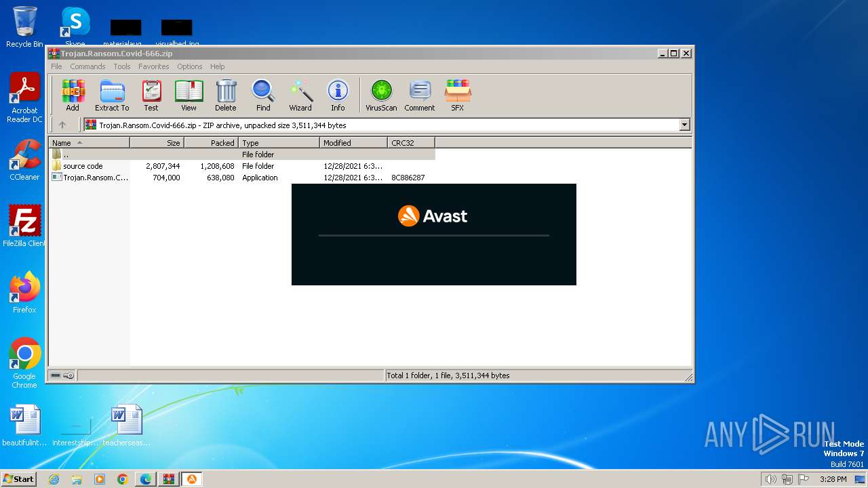Sort files by Packed column
Screen dimensions: 868x488
[x=211, y=143]
